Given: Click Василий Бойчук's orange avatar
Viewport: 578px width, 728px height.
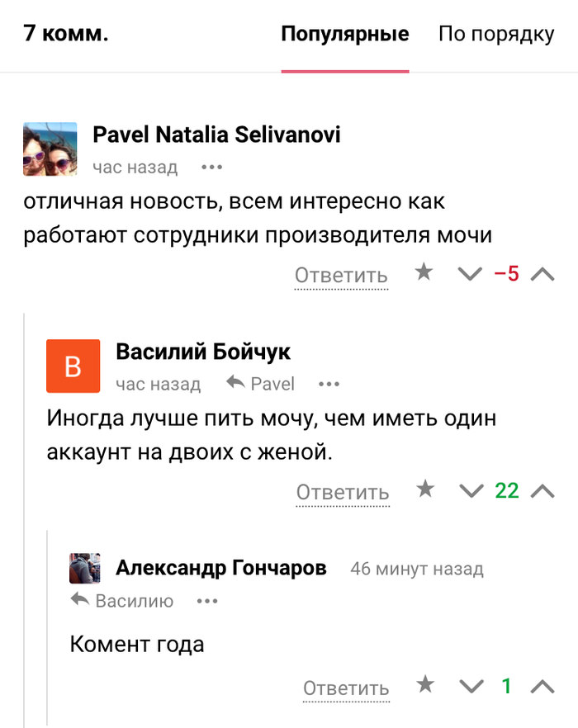Looking at the screenshot, I should tap(73, 366).
